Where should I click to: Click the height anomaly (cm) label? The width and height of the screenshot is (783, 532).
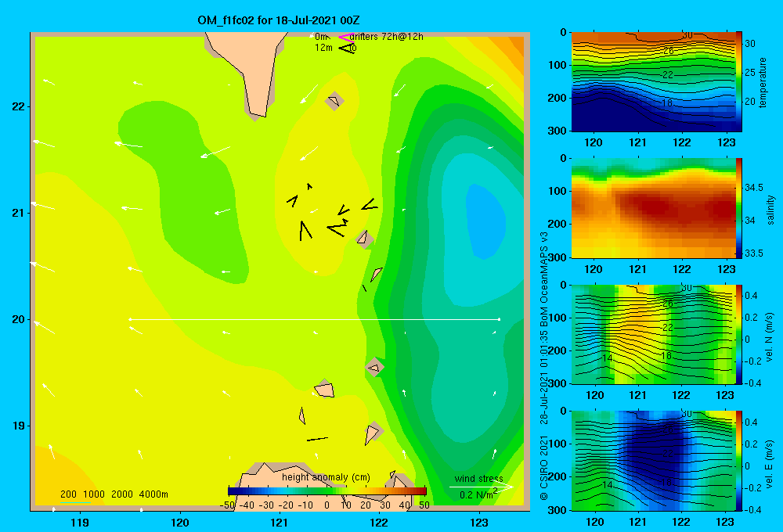(x=326, y=477)
